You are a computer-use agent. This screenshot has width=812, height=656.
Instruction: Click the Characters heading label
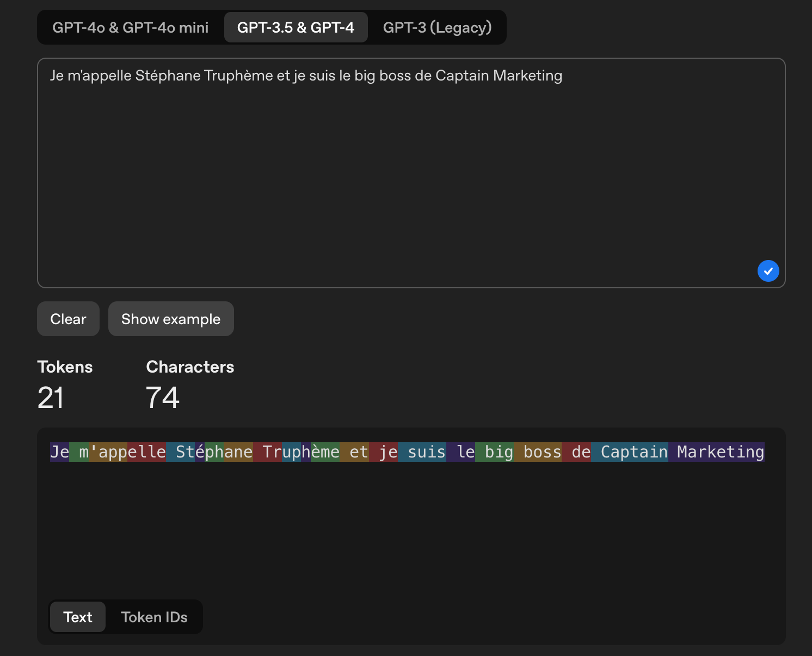pos(190,367)
